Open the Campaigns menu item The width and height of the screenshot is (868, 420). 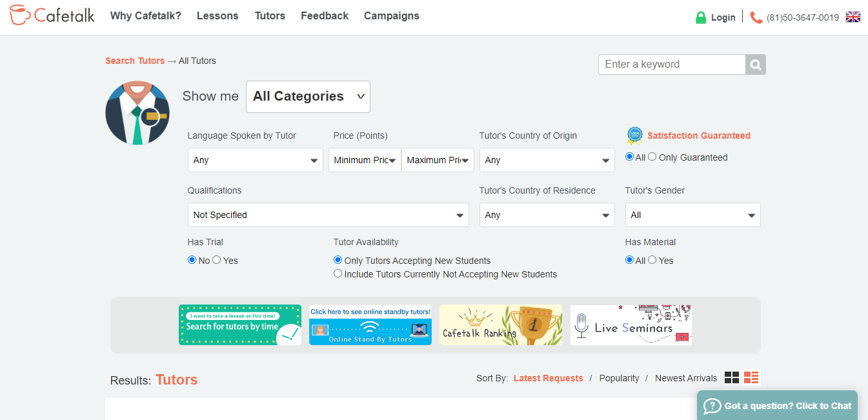[x=391, y=16]
